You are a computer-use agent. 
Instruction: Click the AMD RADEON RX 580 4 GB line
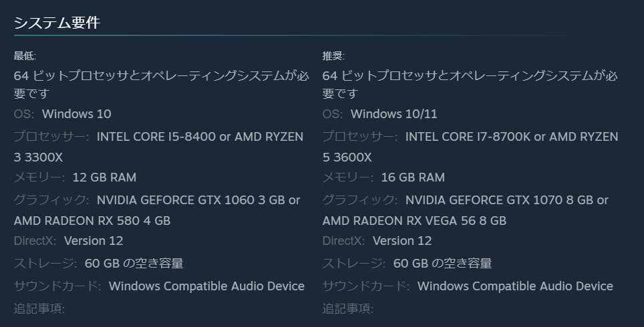92,221
